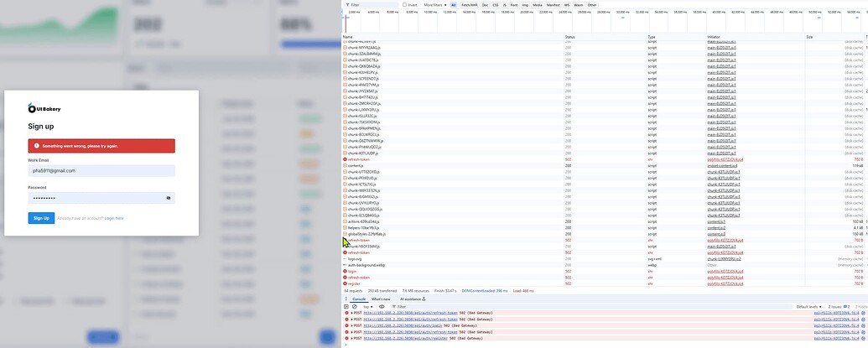Viewport: 868px width, 348px height.
Task: Open the logo.svg network request
Action: pos(356,259)
